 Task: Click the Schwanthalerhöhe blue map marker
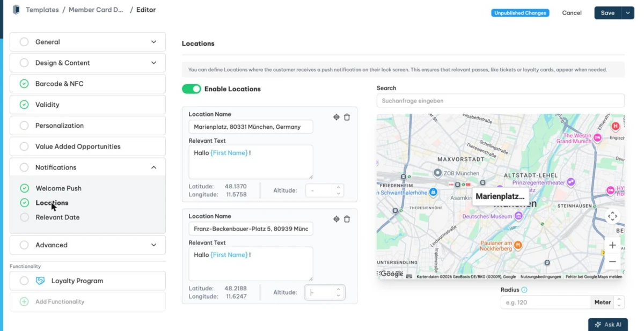click(x=433, y=192)
